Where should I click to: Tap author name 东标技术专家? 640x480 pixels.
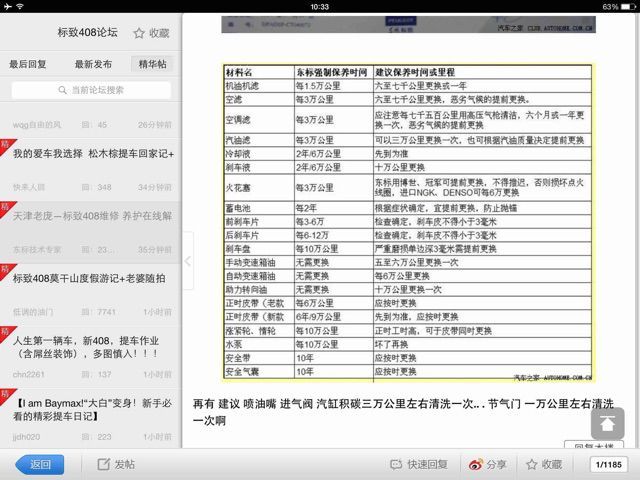(37, 250)
